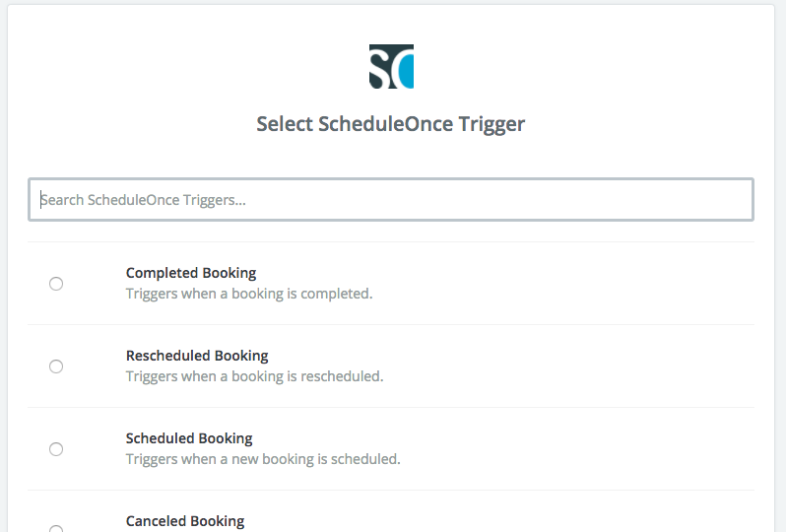Click the white S on the logo

tap(378, 68)
